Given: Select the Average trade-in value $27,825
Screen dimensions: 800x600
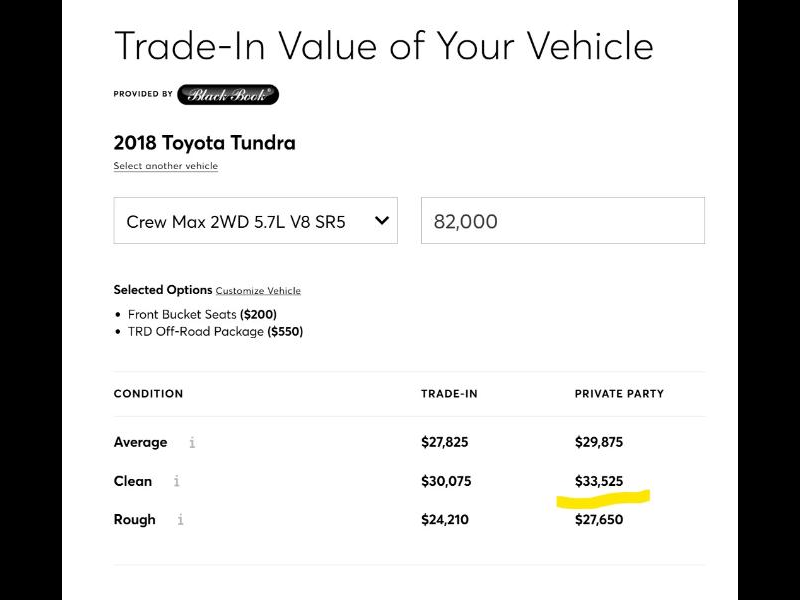Looking at the screenshot, I should 445,442.
